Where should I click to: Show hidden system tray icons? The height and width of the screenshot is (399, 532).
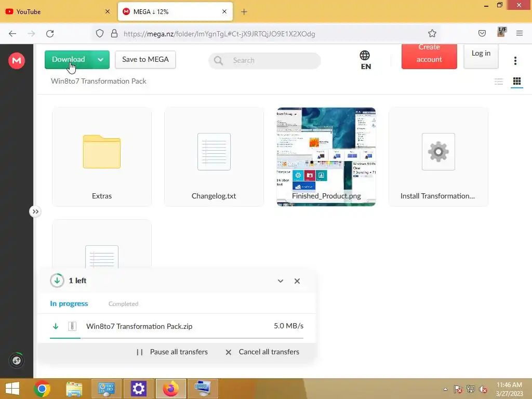coord(445,389)
